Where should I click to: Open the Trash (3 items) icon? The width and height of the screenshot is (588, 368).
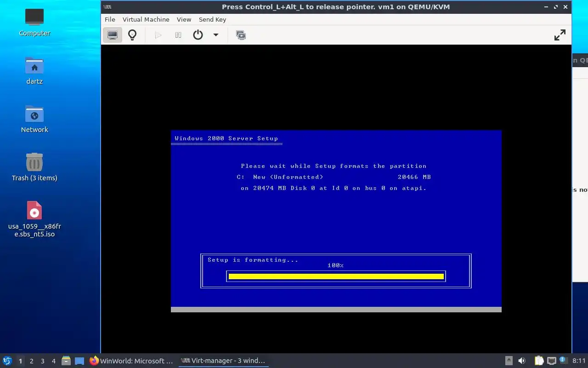pos(34,167)
